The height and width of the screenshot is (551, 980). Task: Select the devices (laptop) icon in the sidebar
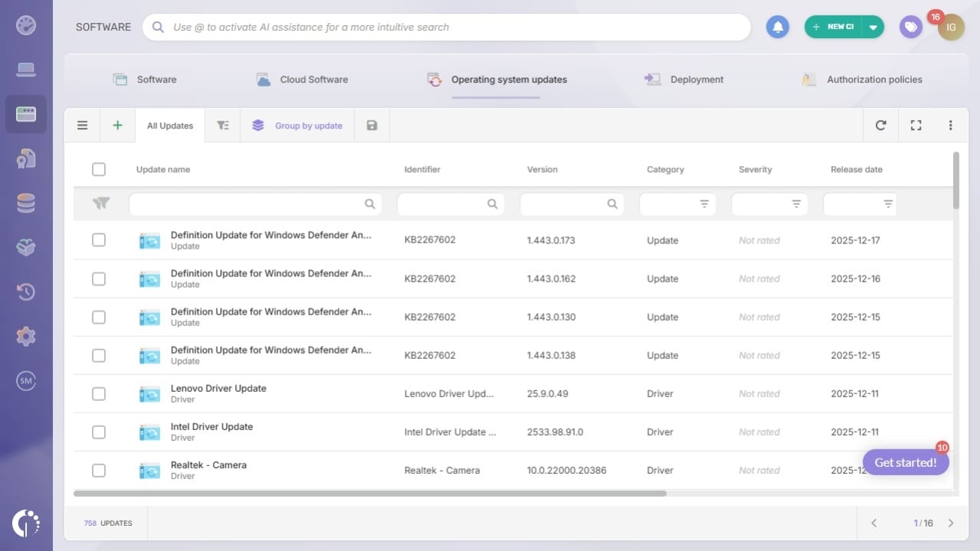pos(26,68)
